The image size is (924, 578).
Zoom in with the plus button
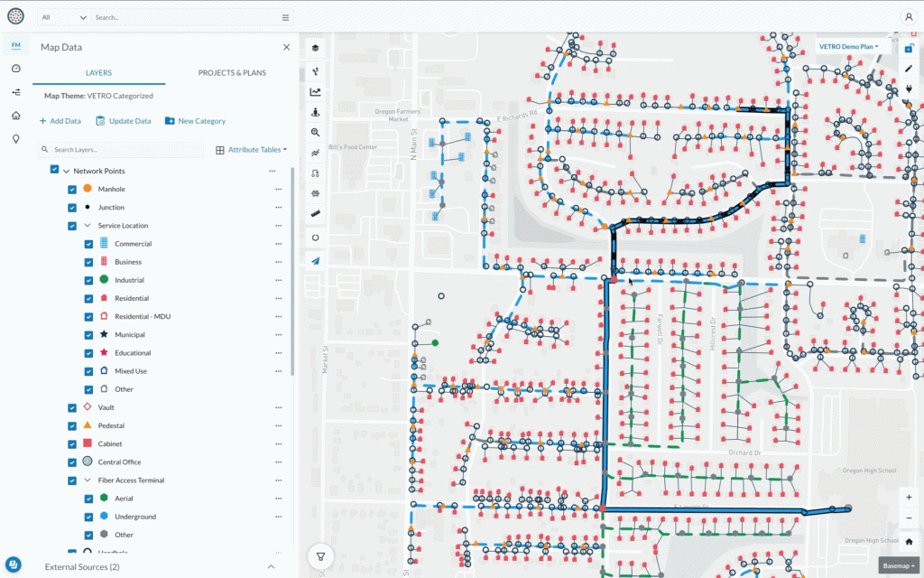[x=909, y=498]
